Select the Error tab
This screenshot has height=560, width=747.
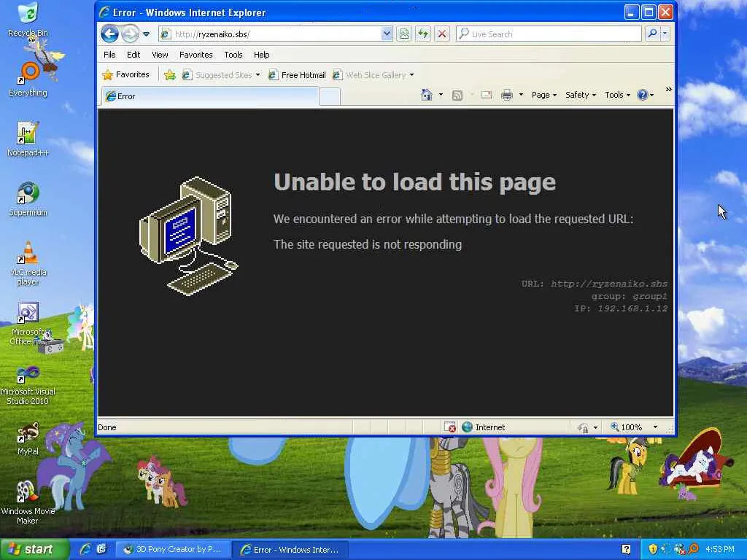(x=210, y=96)
